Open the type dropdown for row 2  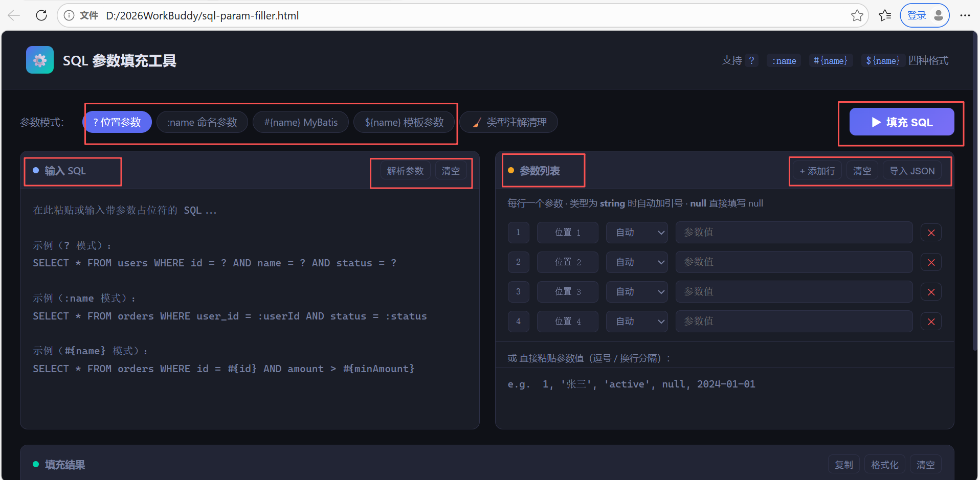[637, 262]
